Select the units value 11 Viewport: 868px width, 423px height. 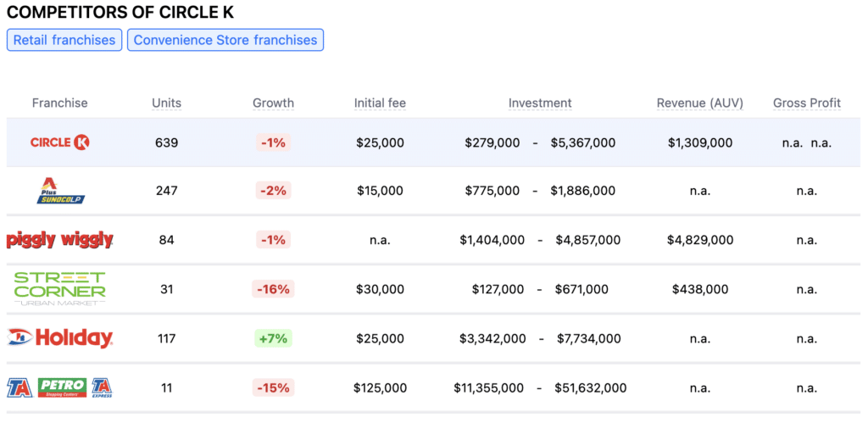pos(167,387)
